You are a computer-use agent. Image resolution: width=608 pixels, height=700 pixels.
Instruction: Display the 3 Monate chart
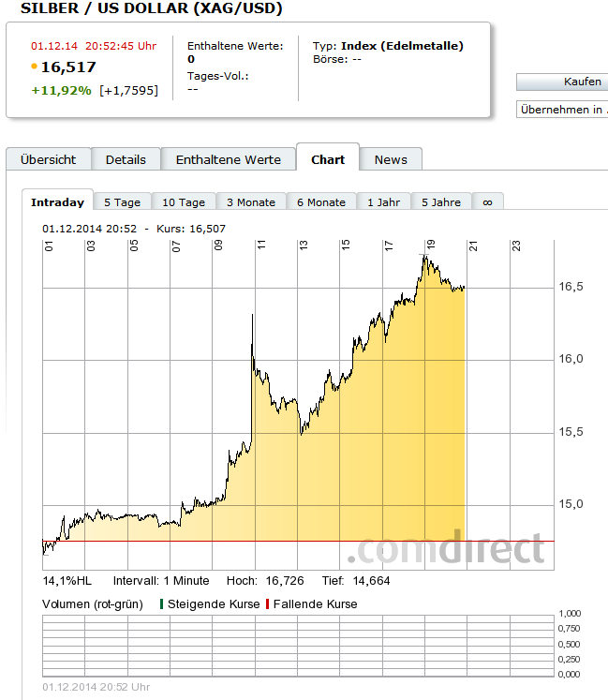click(250, 201)
